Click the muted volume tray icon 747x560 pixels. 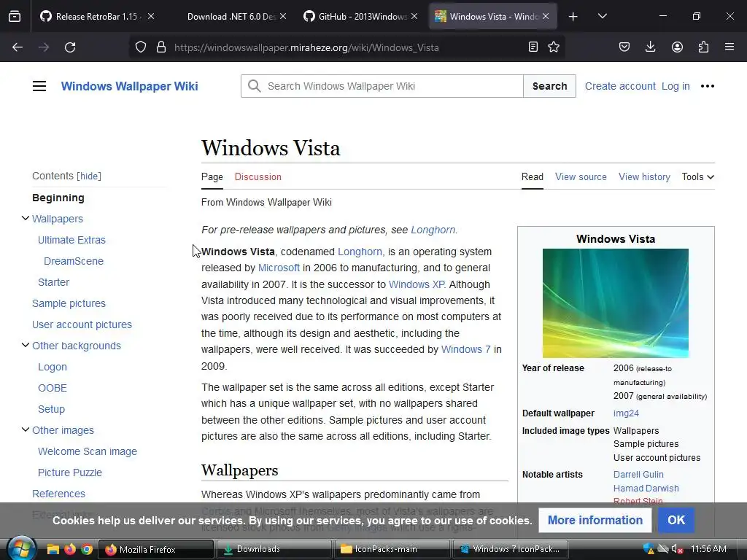click(x=677, y=549)
